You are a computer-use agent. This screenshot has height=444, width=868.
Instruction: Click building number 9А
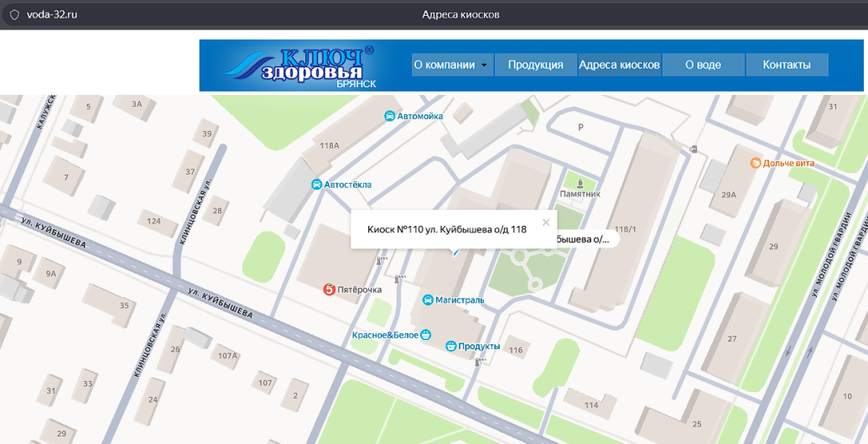click(51, 274)
